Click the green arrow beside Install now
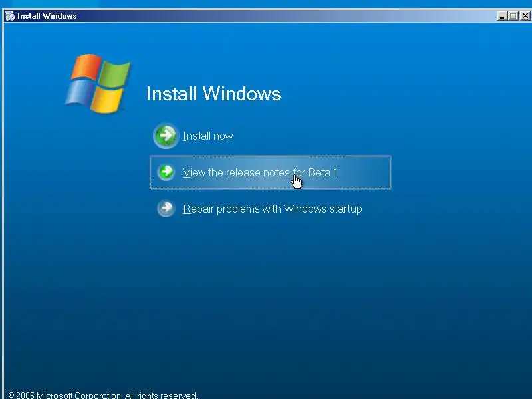Image resolution: width=532 pixels, height=399 pixels. (x=166, y=136)
